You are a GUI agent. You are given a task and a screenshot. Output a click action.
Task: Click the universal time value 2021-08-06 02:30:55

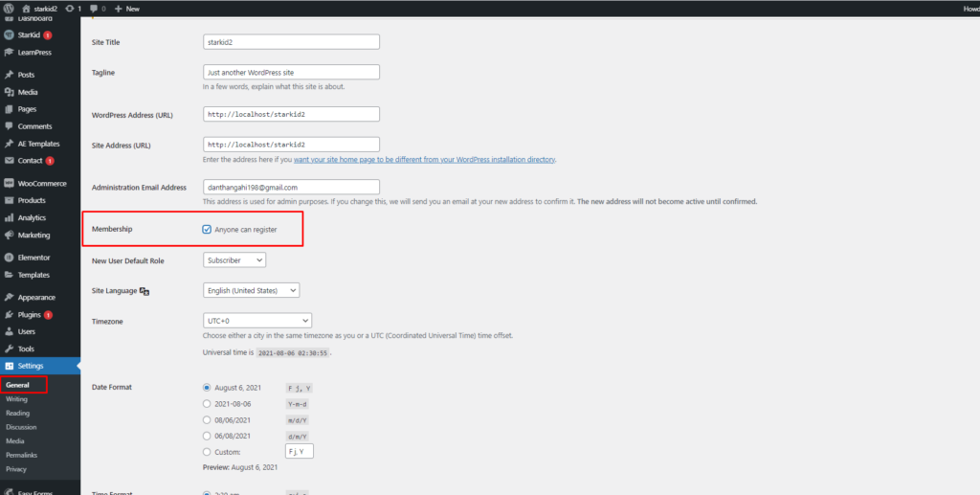pos(293,352)
